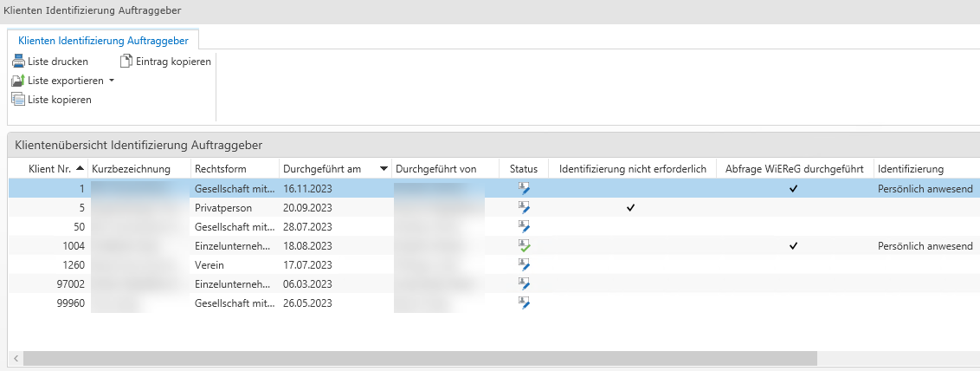Click the Liste drucken text label
Viewport: 980px width, 371px height.
coord(58,61)
